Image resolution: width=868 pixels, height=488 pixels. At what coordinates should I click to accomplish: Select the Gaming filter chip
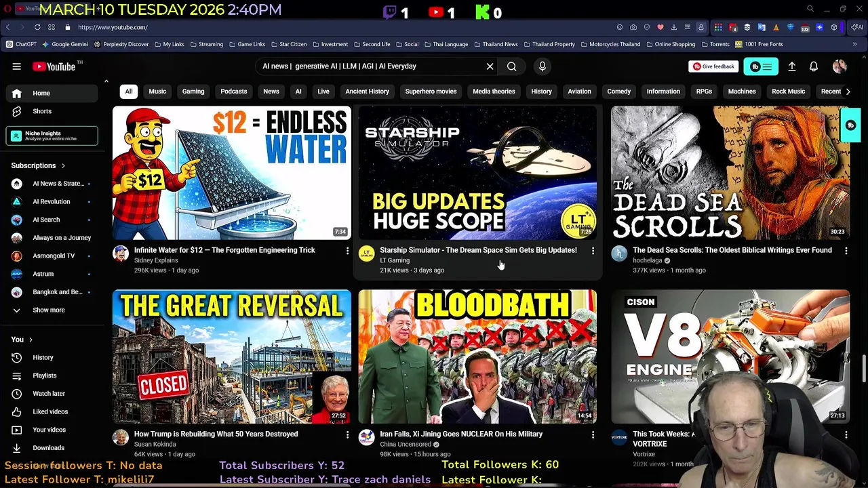coord(193,91)
